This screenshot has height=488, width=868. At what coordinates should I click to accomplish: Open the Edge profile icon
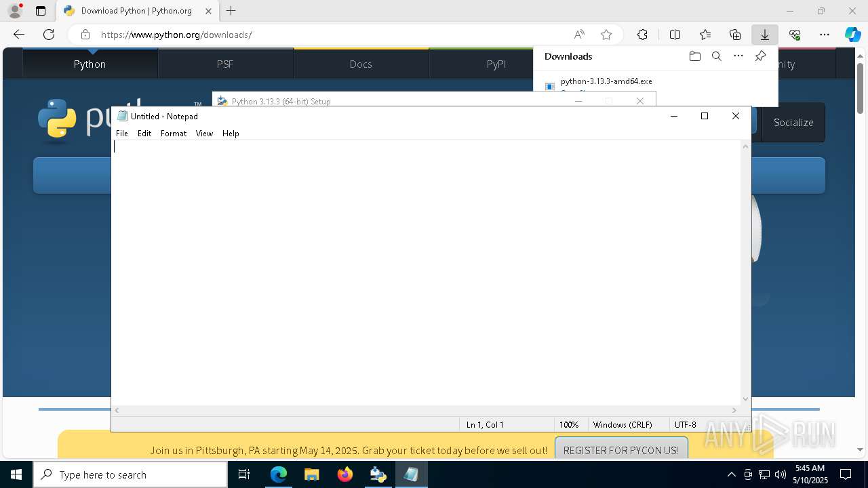coord(15,11)
